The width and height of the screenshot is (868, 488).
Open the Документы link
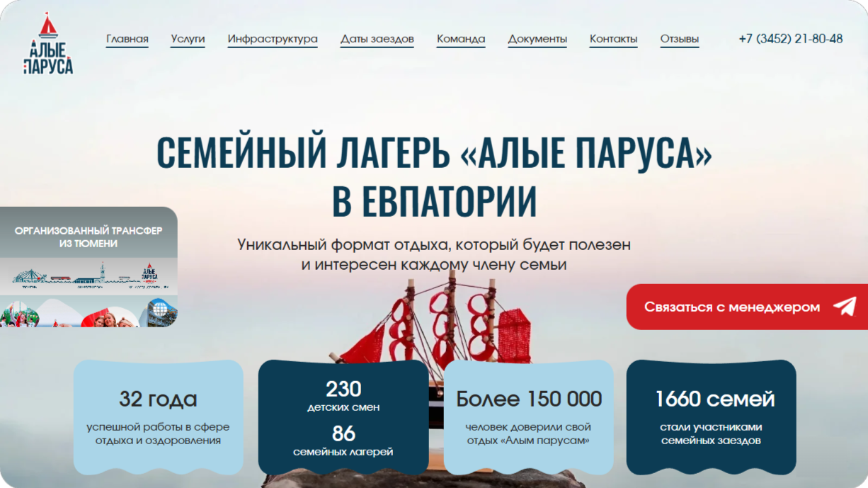[x=537, y=39]
